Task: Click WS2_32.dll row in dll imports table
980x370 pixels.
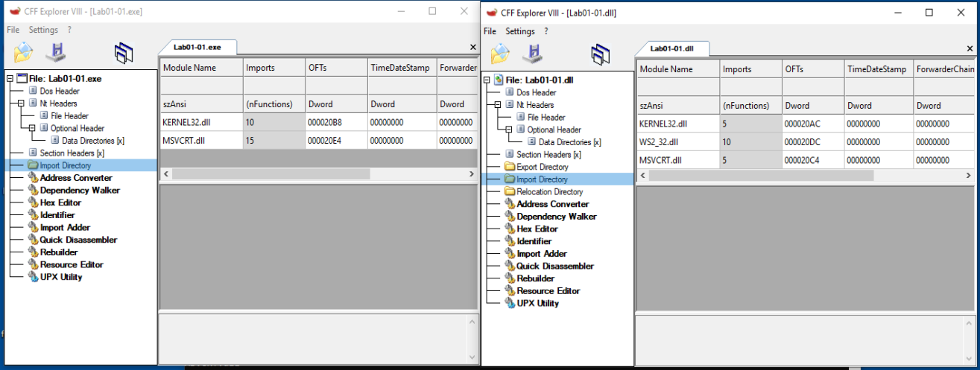Action: [805, 142]
